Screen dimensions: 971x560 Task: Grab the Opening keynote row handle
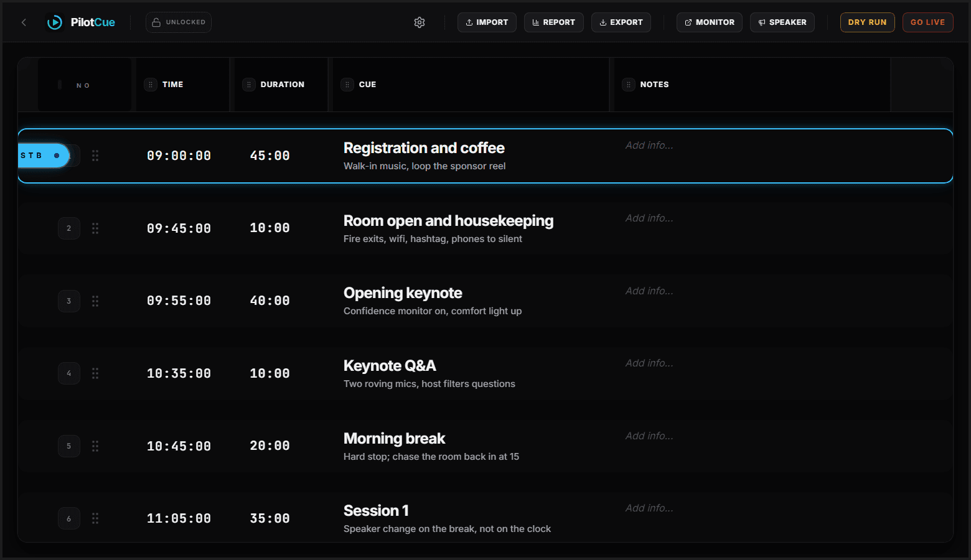95,301
